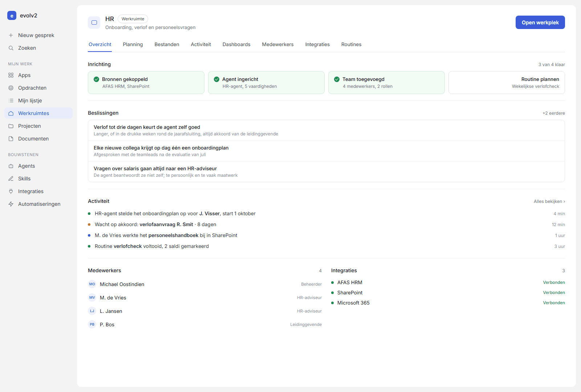Viewport: 581px width, 392px height.
Task: Click the Mijn lijstje list icon
Action: pos(11,101)
